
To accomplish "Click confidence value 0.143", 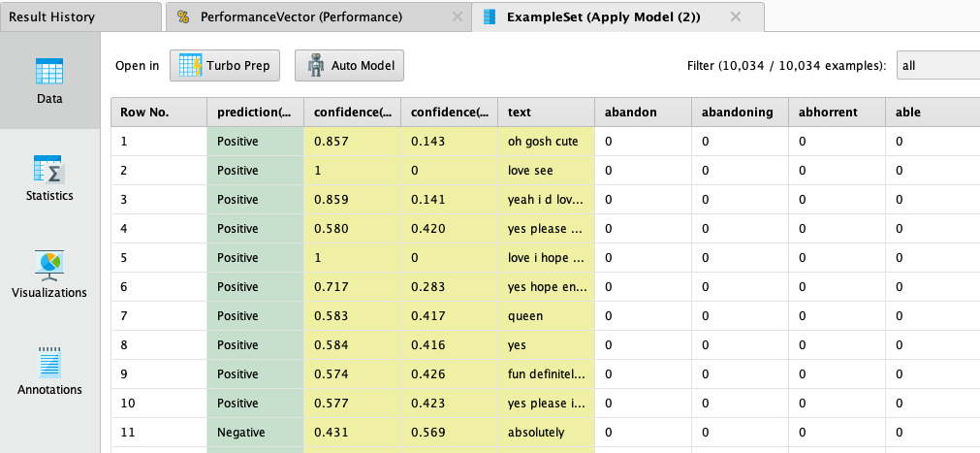I will [450, 142].
